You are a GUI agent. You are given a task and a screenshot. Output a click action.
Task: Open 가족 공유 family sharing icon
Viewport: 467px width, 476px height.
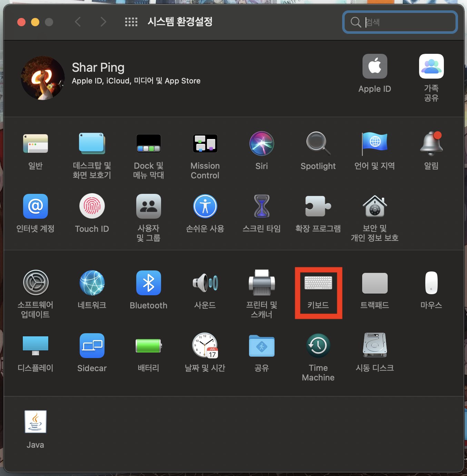point(431,66)
